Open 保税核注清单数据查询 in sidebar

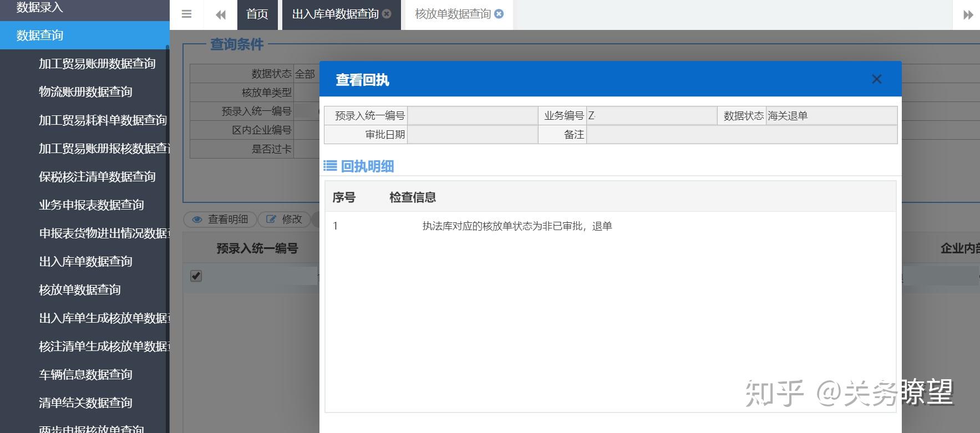[97, 177]
